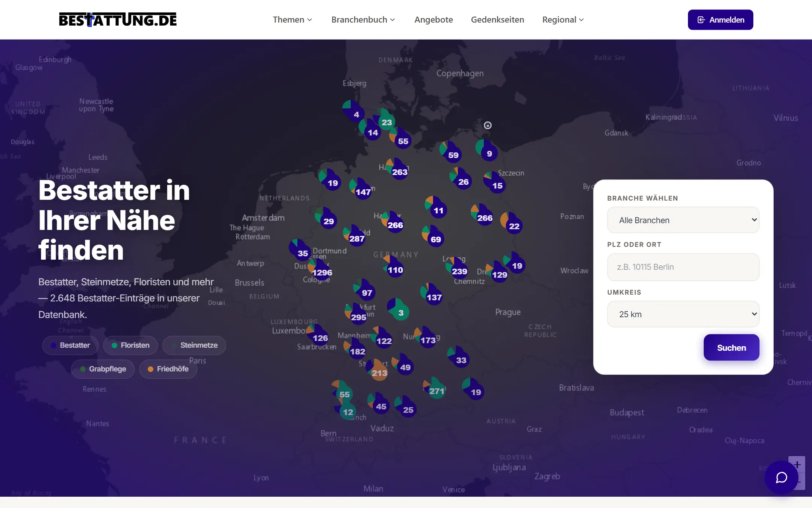Go to Gedenkseiten in the navigation
This screenshot has height=508, width=812.
(x=497, y=20)
